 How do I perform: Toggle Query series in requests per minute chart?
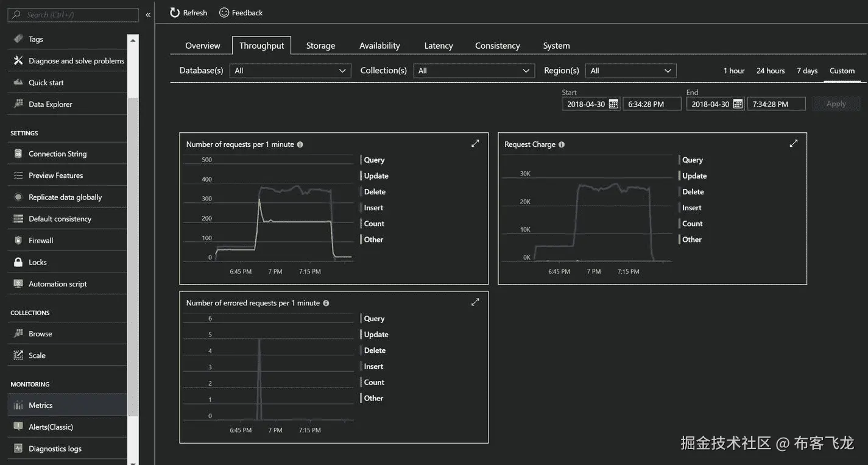coord(373,160)
